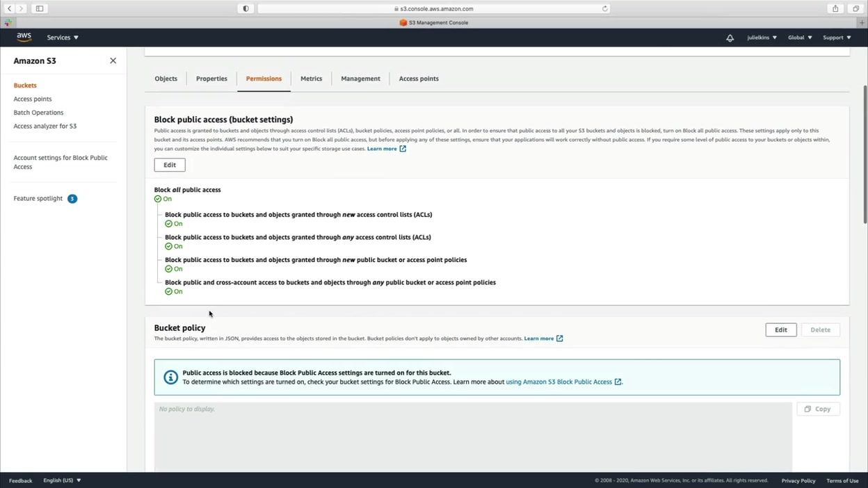Click On status under new ACLs setting
868x488 pixels.
click(x=174, y=224)
